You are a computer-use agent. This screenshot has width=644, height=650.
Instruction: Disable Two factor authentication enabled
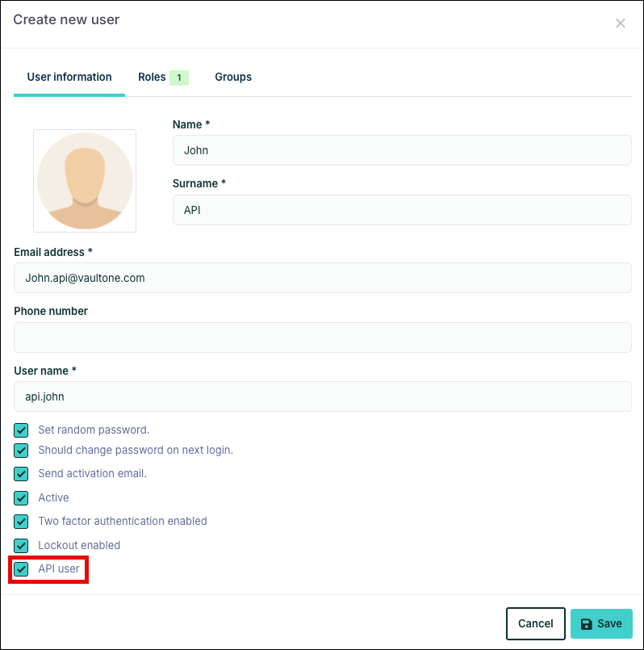pos(21,522)
